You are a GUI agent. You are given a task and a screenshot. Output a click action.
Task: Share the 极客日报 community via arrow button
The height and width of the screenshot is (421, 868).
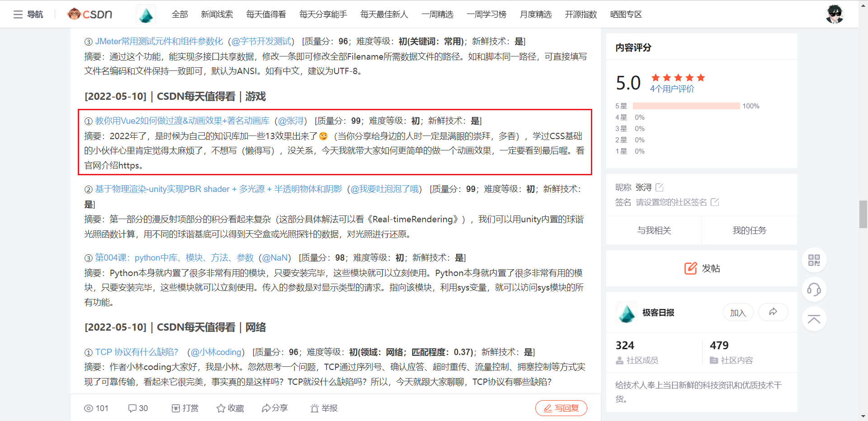tap(773, 312)
